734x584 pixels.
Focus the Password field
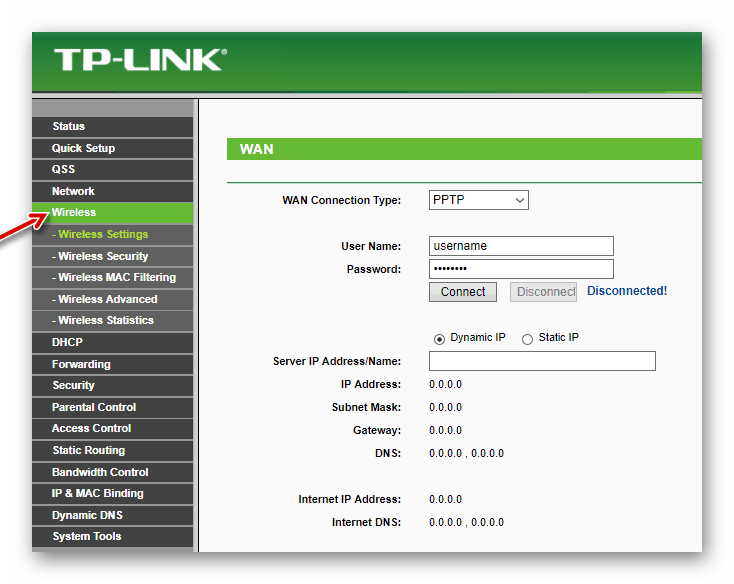click(521, 269)
